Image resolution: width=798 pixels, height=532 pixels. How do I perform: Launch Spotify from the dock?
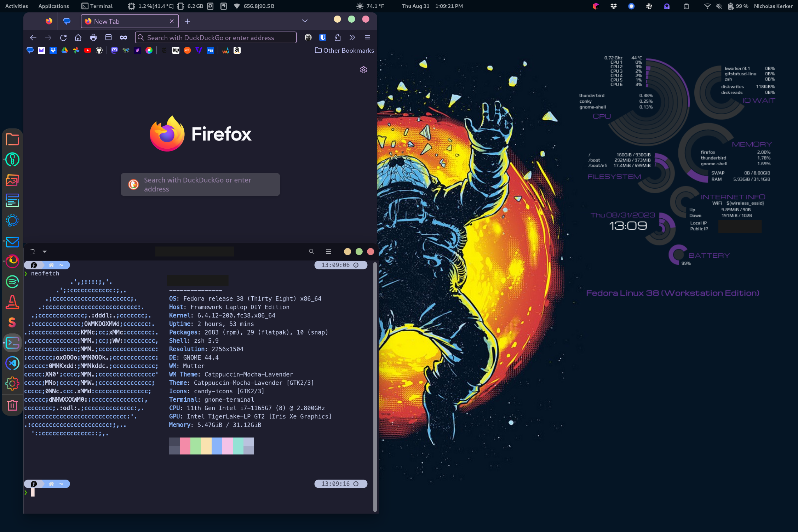click(x=12, y=282)
